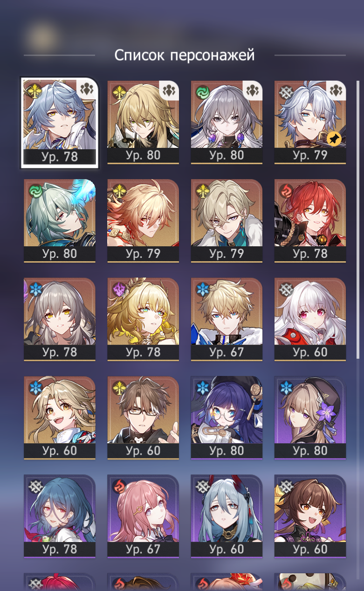Click the yellow pin badge on the Ур. 79 card
Image resolution: width=364 pixels, height=591 pixels.
pos(334,139)
